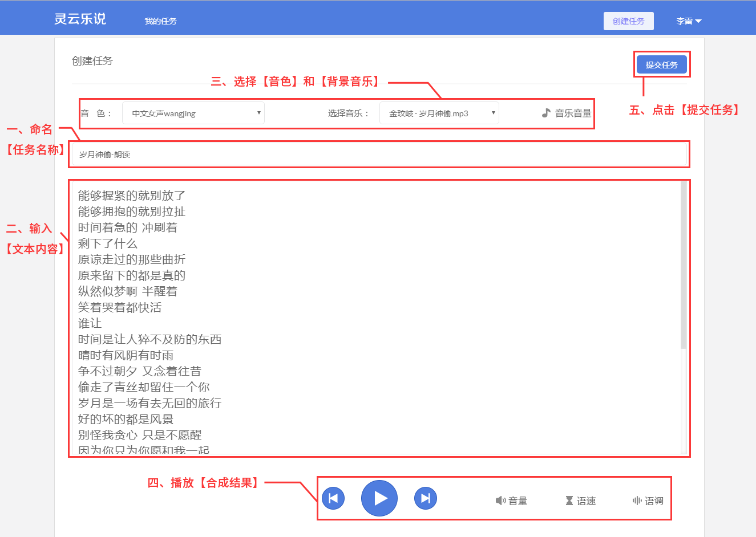Image resolution: width=756 pixels, height=537 pixels.
Task: Click the hourglass 语速 speed icon
Action: pyautogui.click(x=569, y=501)
